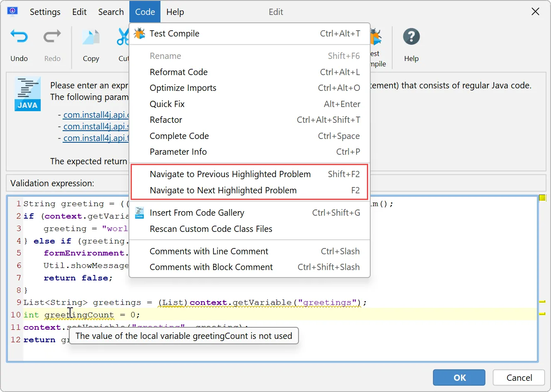Choose Rescan Custom Code Class Files

[250, 229]
